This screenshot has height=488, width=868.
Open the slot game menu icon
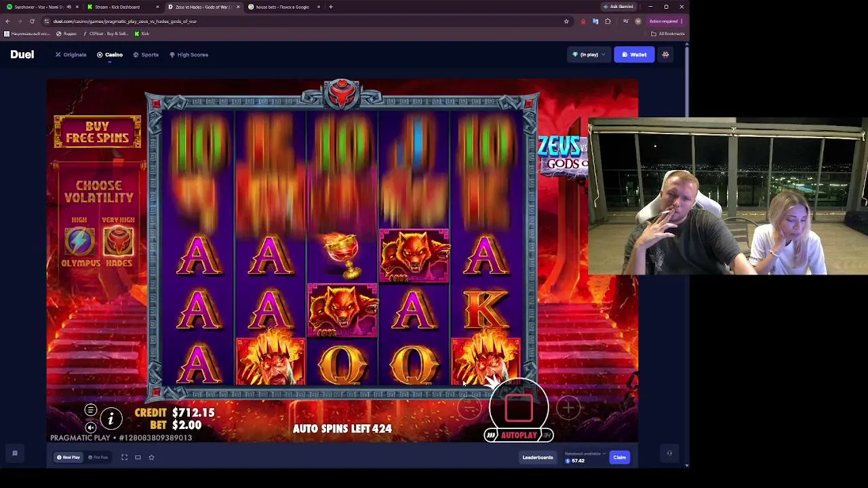(90, 410)
